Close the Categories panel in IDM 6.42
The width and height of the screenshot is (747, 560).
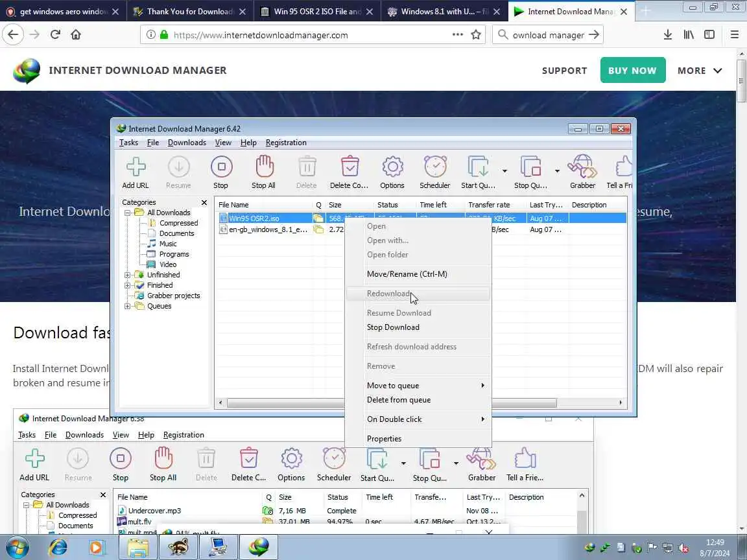pos(204,202)
